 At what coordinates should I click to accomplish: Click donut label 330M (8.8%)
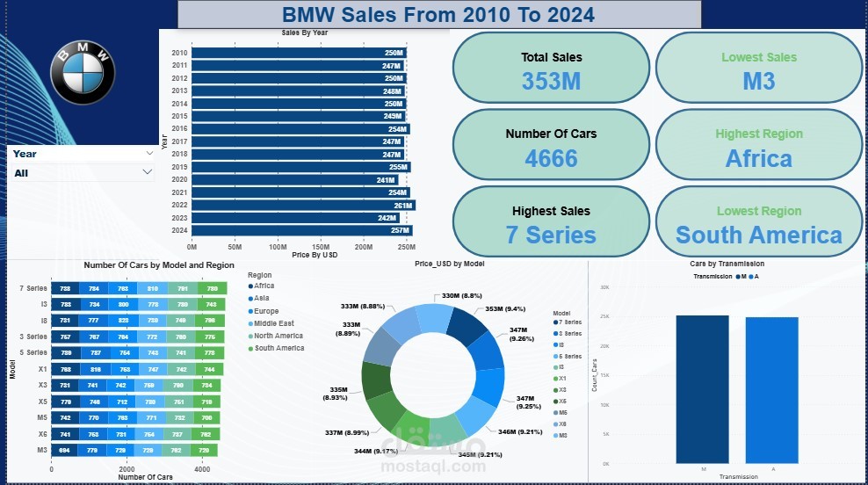[462, 295]
